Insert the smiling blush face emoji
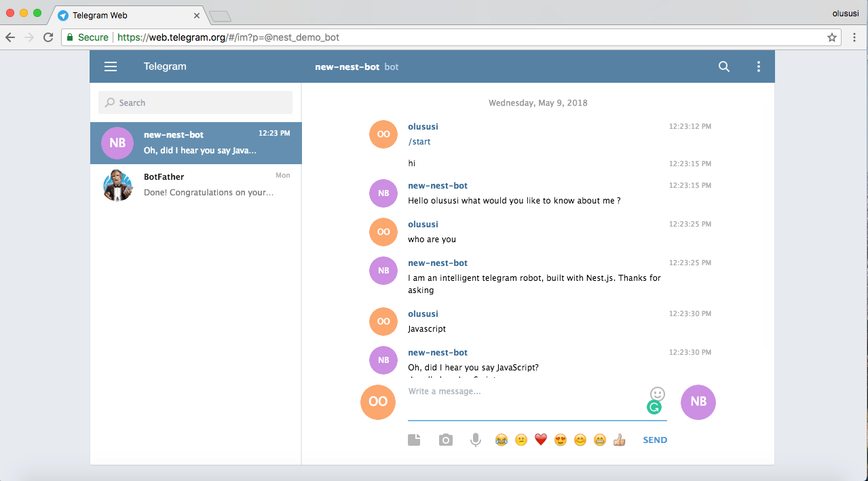 click(580, 440)
